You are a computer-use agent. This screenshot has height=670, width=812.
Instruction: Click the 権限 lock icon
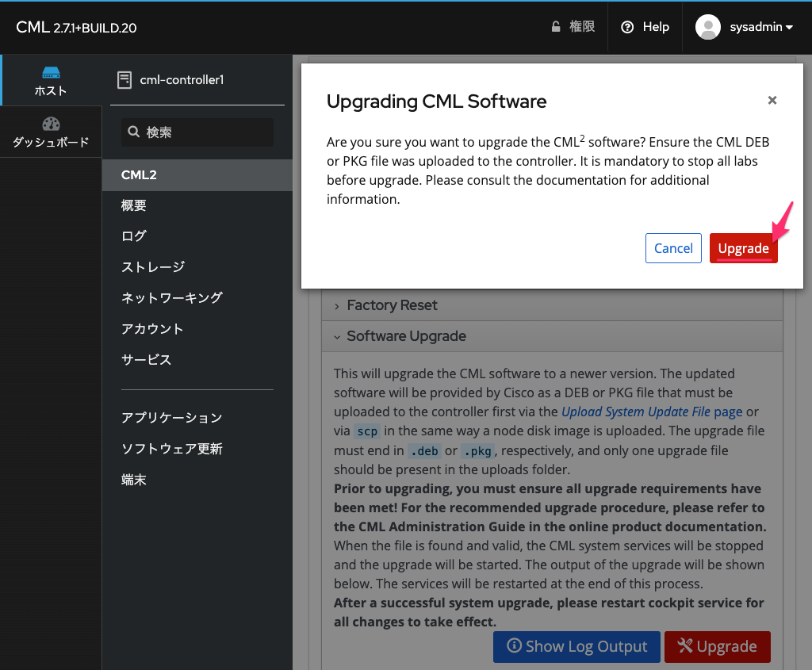coord(556,27)
